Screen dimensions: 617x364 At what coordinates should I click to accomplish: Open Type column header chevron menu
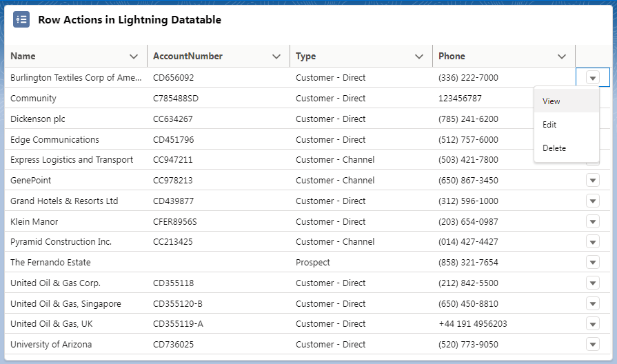click(419, 57)
